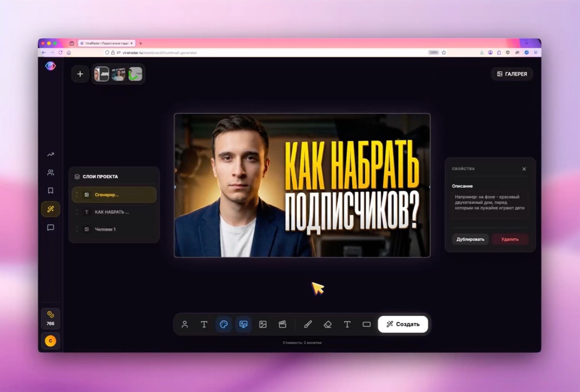
Task: Open a new browser tab
Action: [140, 43]
